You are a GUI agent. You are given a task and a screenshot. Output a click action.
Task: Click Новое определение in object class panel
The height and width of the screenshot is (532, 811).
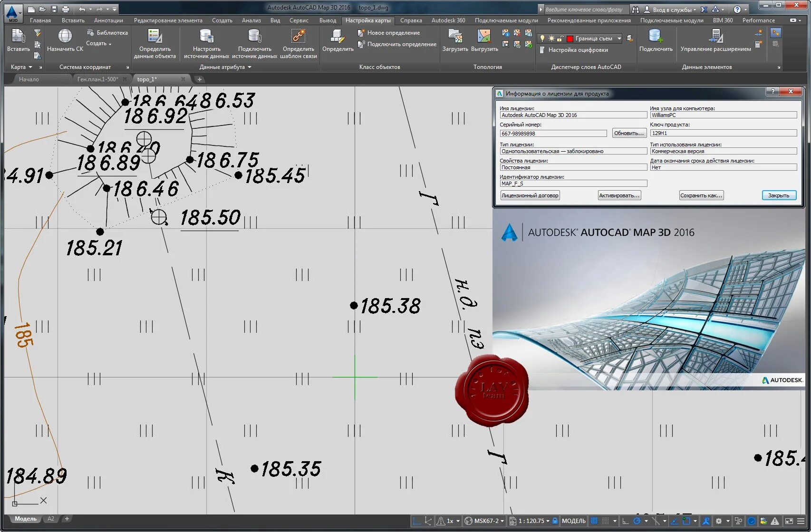(x=389, y=33)
